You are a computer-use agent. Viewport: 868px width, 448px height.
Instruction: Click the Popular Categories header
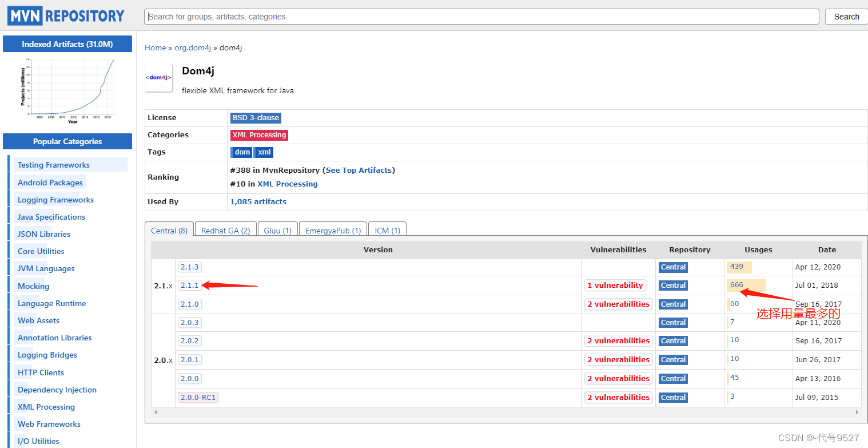tap(67, 142)
